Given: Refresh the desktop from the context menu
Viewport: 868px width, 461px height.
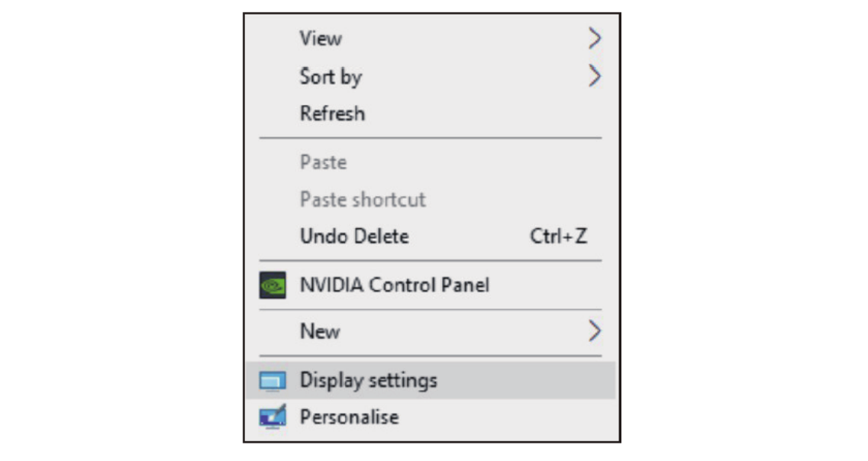Looking at the screenshot, I should pyautogui.click(x=332, y=114).
